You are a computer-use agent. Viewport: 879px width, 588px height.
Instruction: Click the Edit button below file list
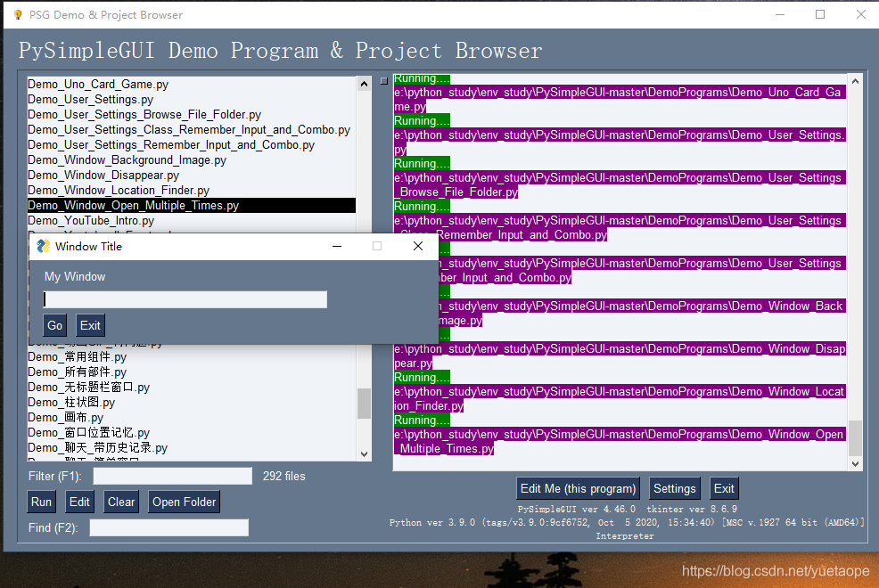[79, 502]
